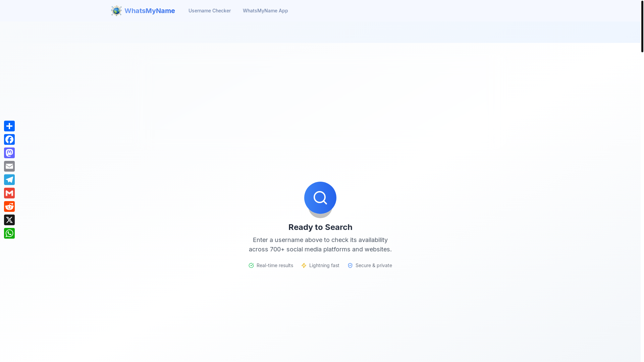644x362 pixels.
Task: Open the Share (plus) button in sidebar
Action: 9,126
